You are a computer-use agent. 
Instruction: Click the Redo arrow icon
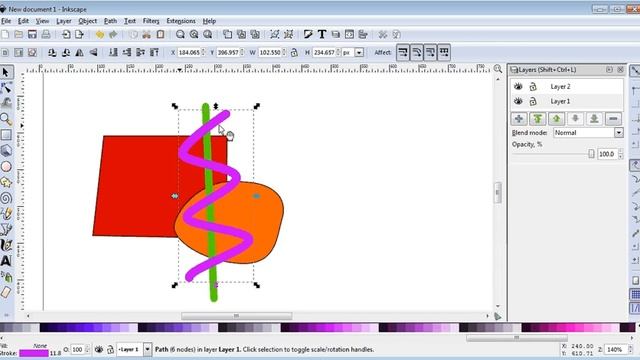(113, 35)
